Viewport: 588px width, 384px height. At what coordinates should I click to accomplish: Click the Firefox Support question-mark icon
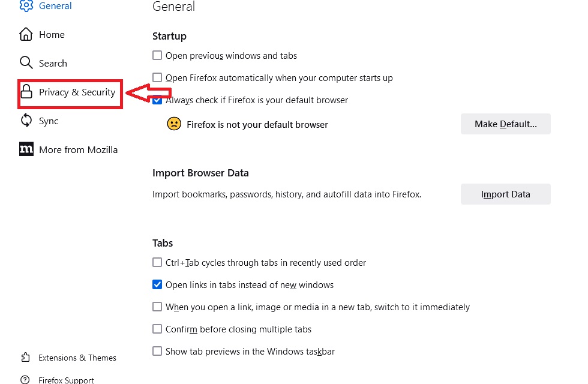[25, 379]
